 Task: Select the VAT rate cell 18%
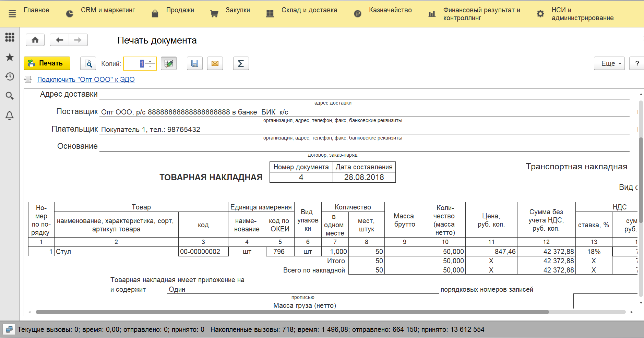click(594, 252)
